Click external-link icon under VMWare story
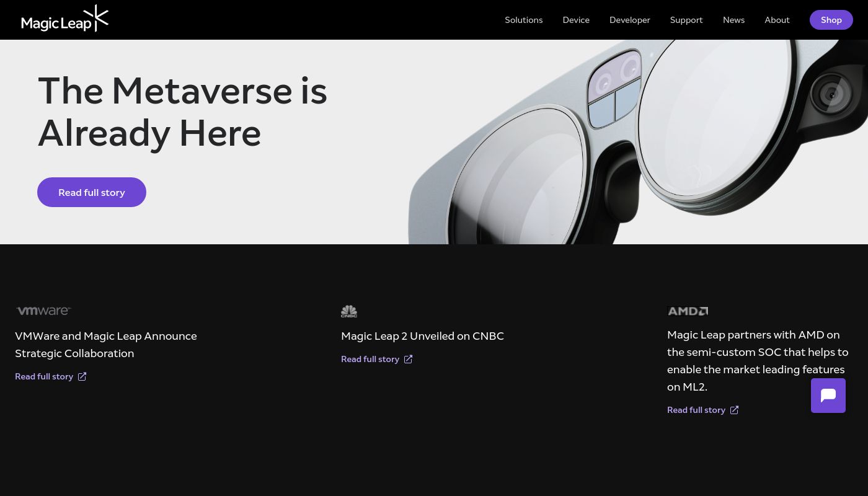 click(82, 376)
